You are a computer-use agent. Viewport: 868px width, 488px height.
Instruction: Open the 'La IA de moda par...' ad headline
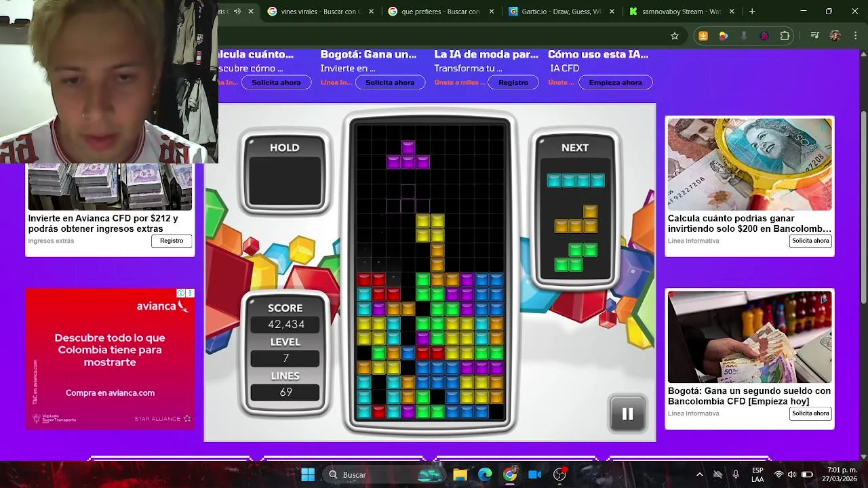pyautogui.click(x=486, y=54)
